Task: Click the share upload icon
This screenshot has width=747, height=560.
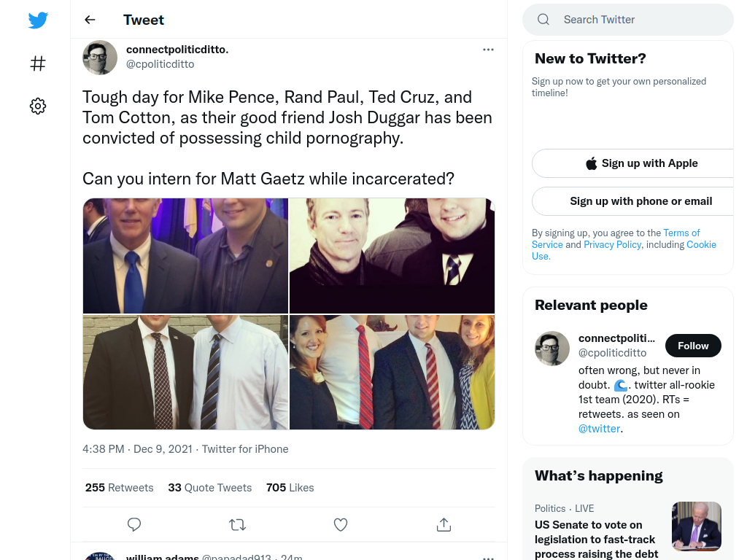Action: click(x=444, y=524)
